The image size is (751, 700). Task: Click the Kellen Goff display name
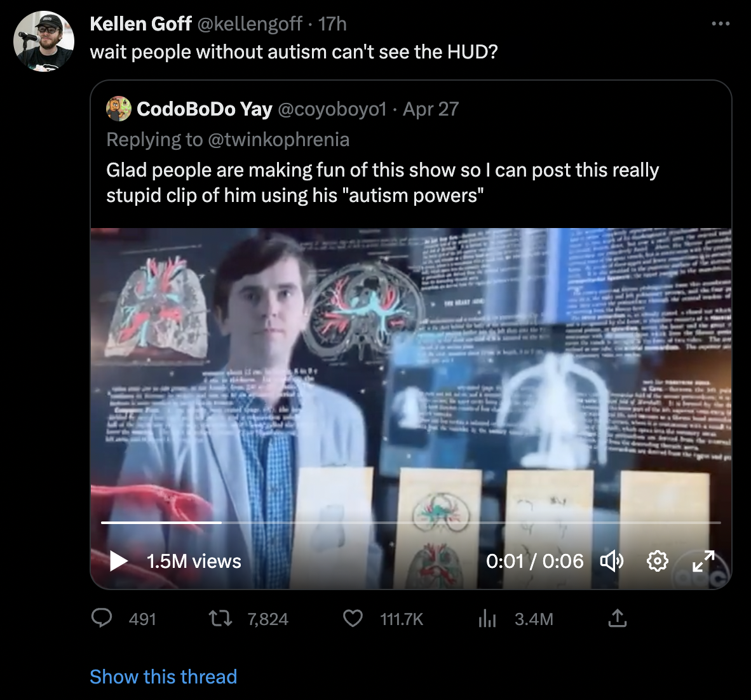[x=140, y=24]
